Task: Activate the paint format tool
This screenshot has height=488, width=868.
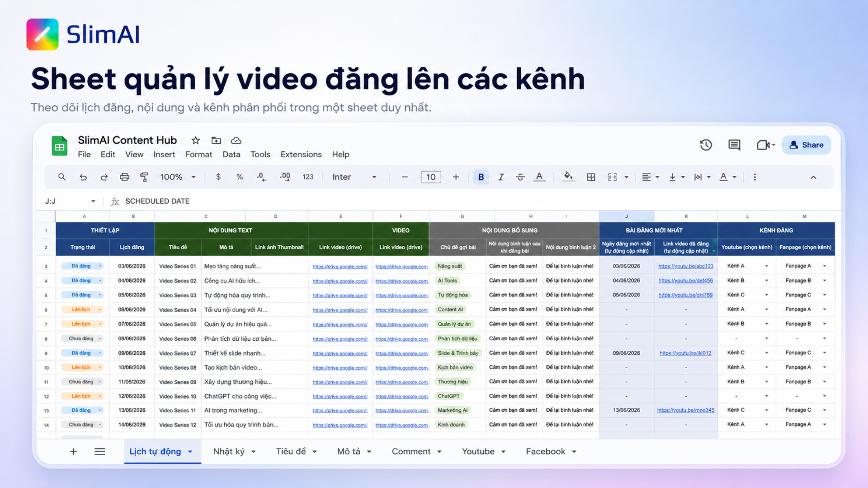Action: (x=144, y=177)
